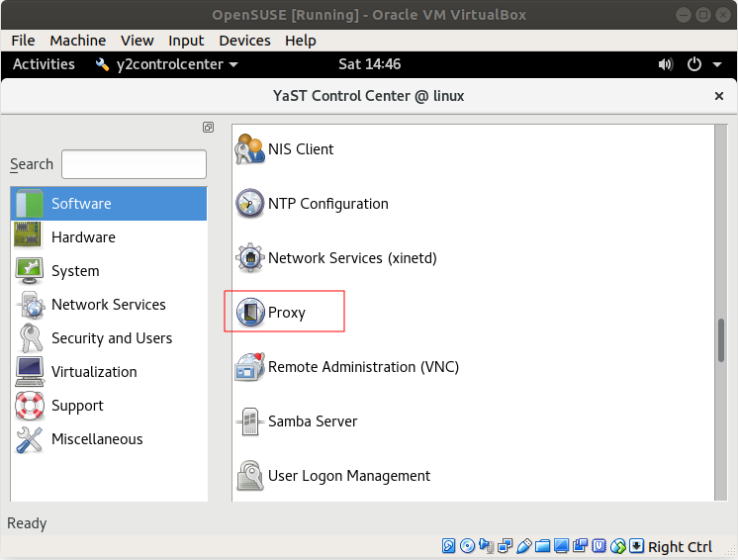Select the Miscellaneous tools icon
This screenshot has width=738, height=560.
(x=30, y=439)
